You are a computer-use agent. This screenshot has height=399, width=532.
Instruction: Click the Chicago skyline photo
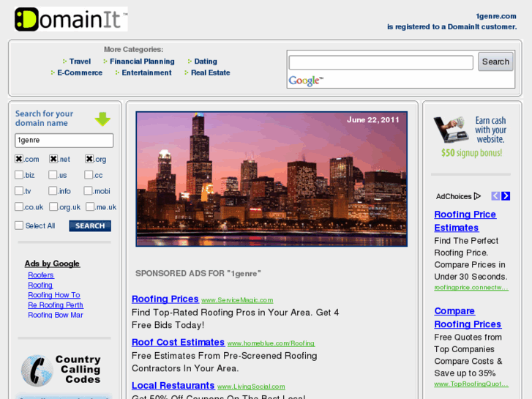point(271,179)
